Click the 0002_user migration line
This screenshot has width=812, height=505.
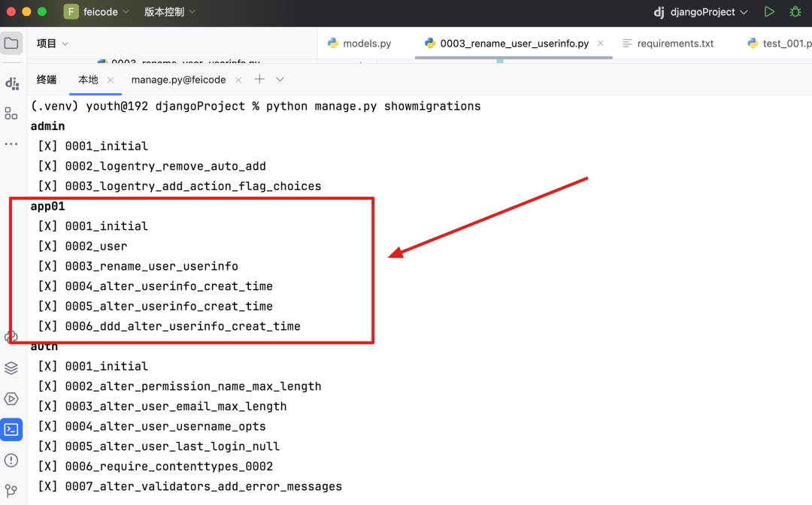[x=83, y=246]
